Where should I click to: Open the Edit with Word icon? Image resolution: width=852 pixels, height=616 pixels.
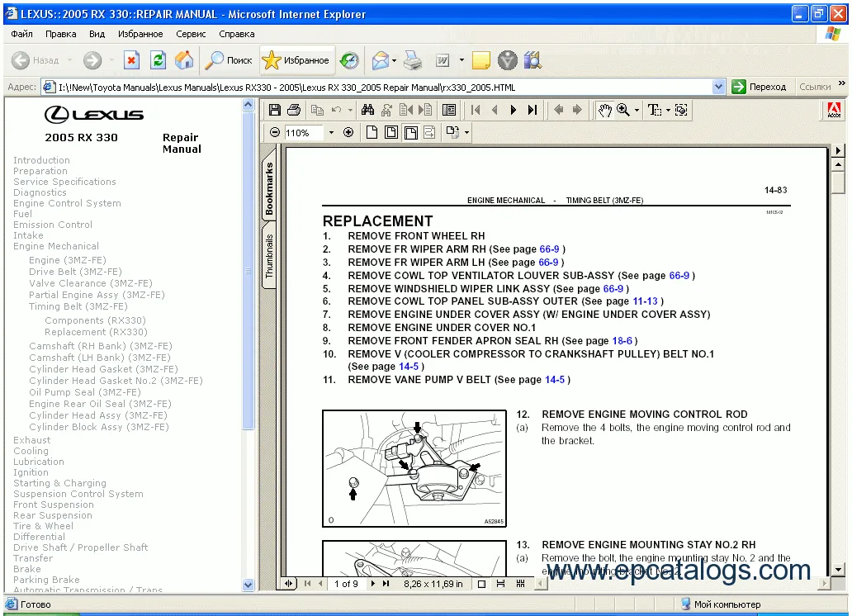click(443, 60)
